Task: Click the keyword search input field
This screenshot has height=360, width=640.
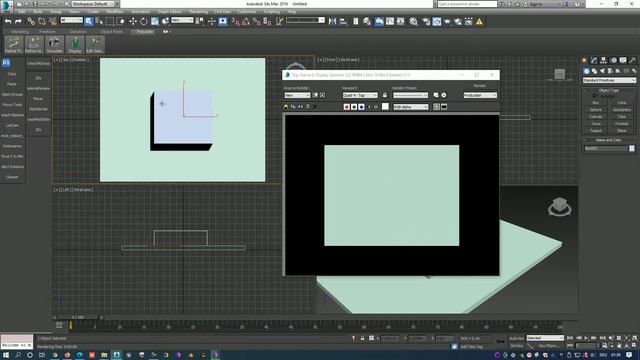Action: [x=467, y=4]
